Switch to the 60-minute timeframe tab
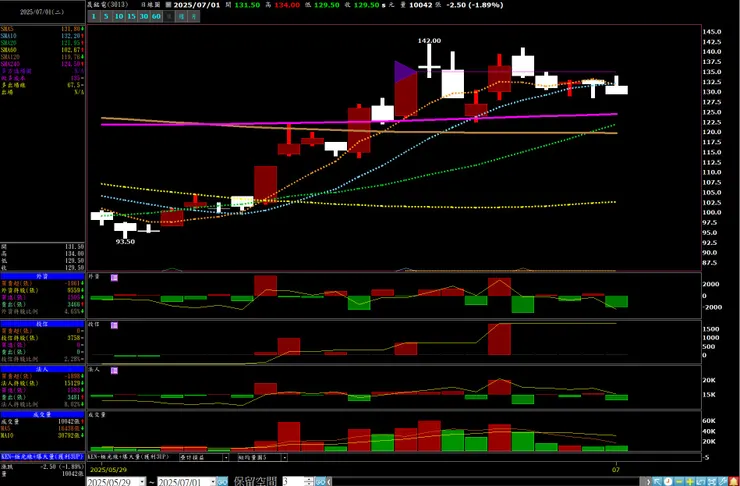740x486 pixels. tap(156, 17)
